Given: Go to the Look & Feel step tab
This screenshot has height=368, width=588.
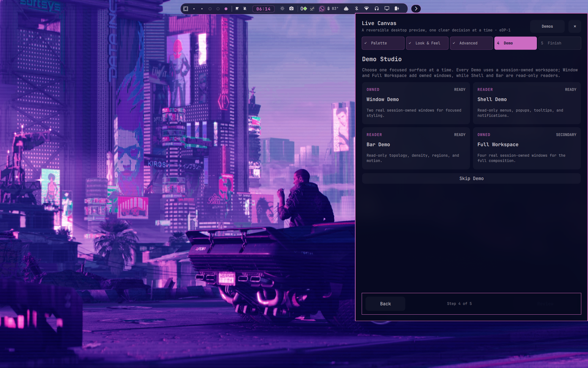Looking at the screenshot, I should pyautogui.click(x=427, y=43).
